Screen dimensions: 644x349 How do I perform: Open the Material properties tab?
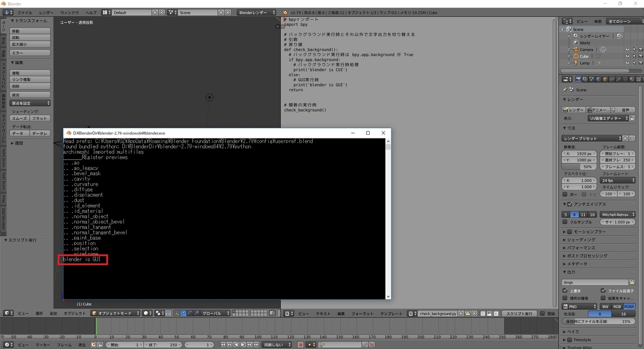tap(632, 79)
